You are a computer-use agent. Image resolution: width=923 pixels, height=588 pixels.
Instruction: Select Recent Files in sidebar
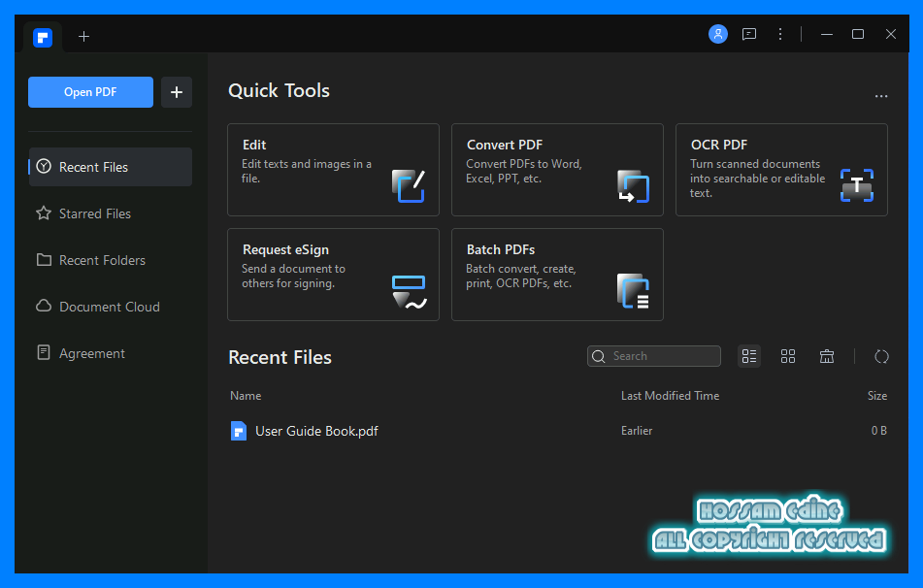[x=111, y=167]
